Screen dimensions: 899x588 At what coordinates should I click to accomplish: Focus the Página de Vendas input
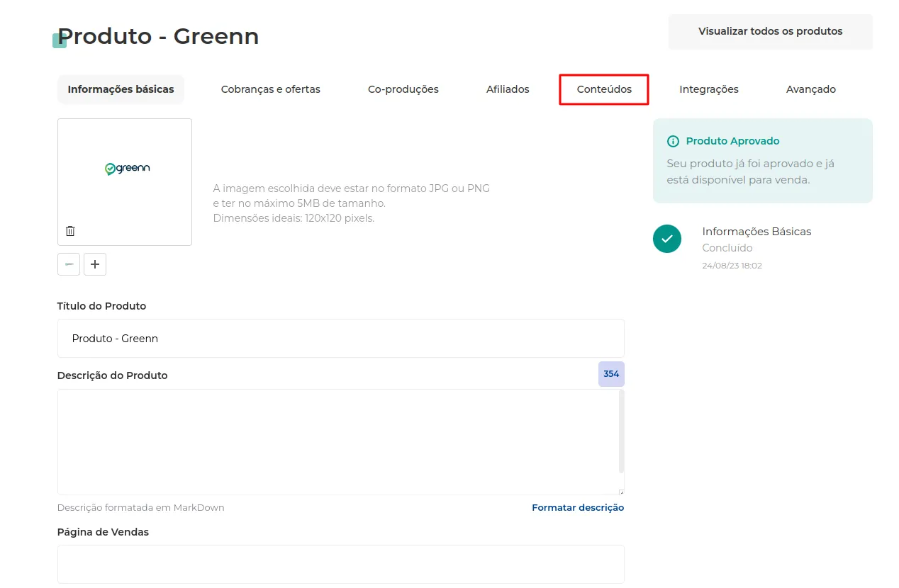[x=341, y=564]
